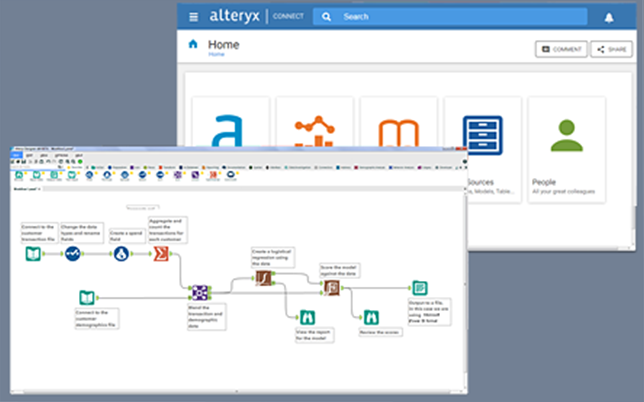
Task: Select the Address tool category tab
Action: coord(343,168)
